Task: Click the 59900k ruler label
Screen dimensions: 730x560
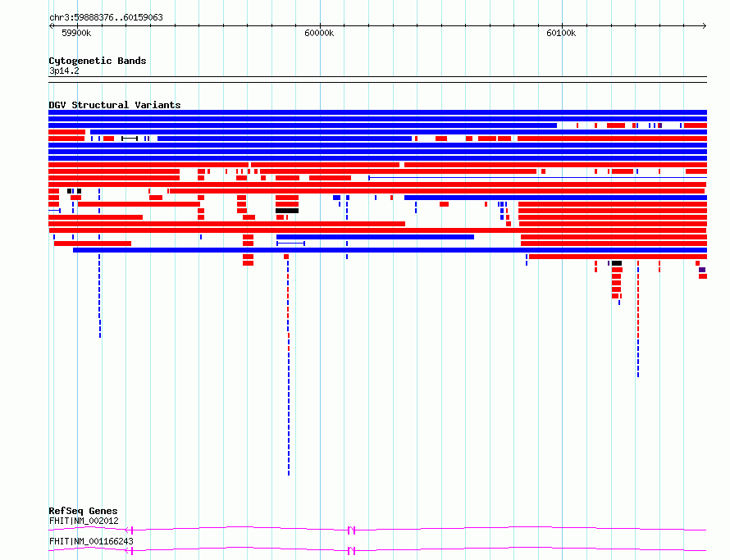Action: coord(76,33)
